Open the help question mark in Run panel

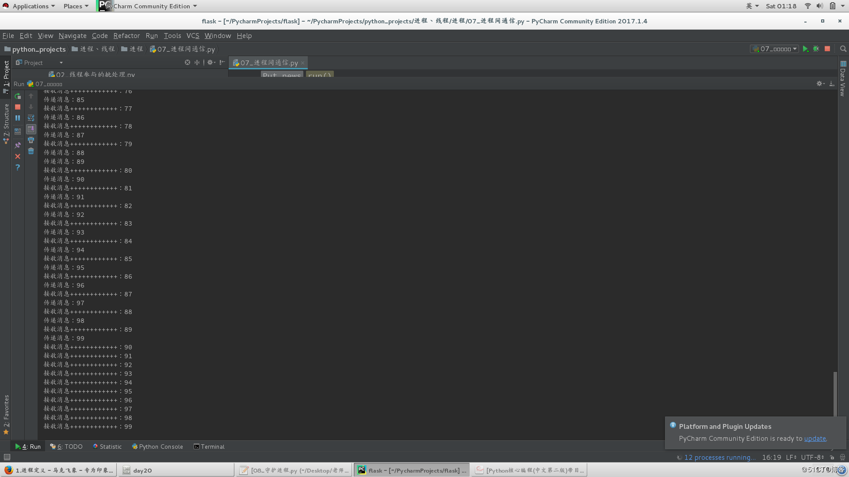(x=18, y=167)
